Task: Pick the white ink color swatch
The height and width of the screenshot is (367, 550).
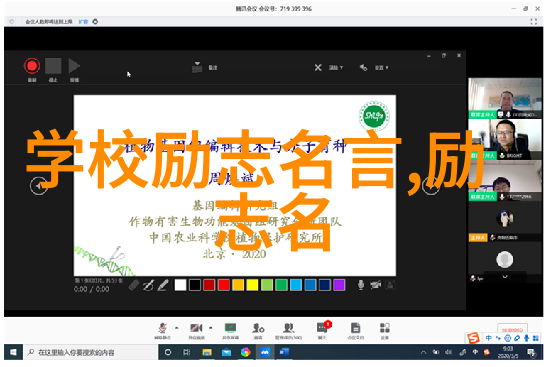Action: (180, 285)
